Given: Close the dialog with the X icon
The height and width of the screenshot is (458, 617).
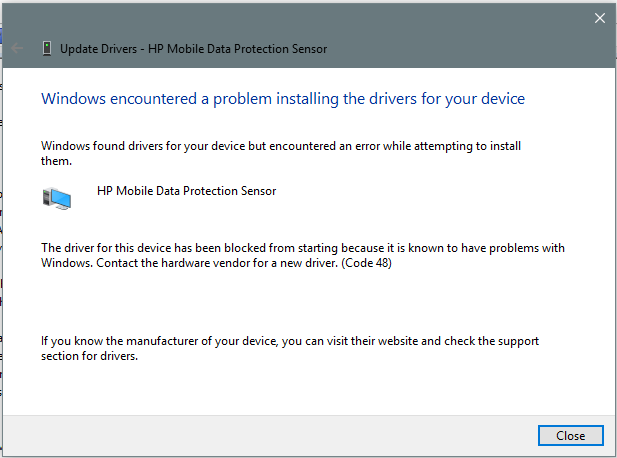Looking at the screenshot, I should [600, 18].
